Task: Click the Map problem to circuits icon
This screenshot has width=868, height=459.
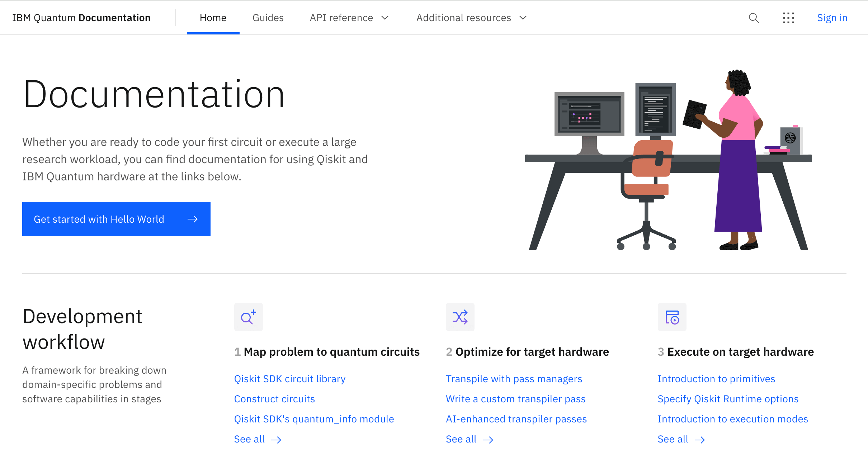Action: point(248,317)
